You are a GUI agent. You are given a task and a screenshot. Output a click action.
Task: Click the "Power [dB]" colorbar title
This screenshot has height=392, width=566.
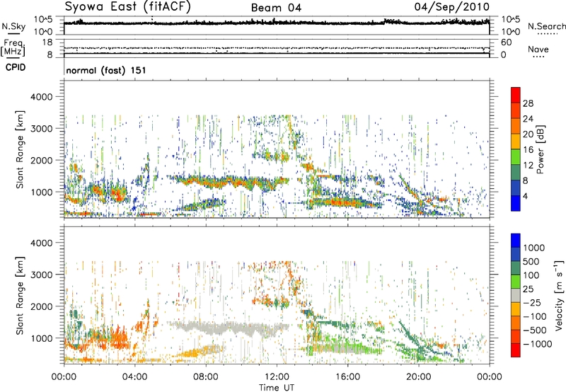(540, 149)
